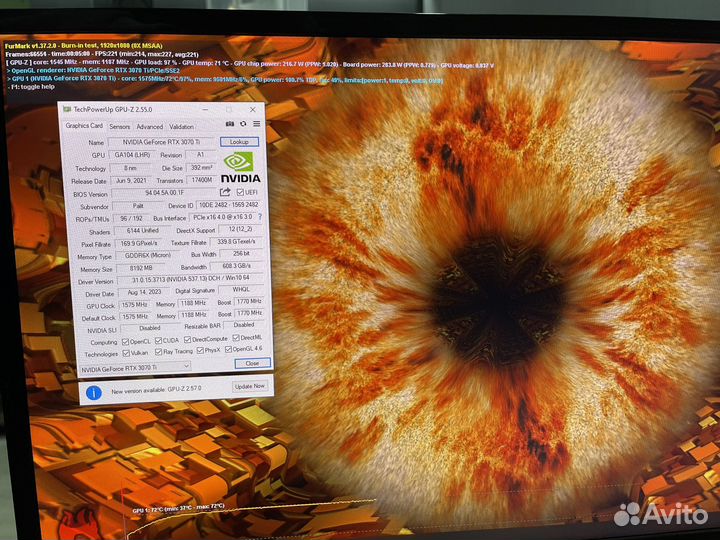Switch to the Sensors tab
720x540 pixels.
119,126
